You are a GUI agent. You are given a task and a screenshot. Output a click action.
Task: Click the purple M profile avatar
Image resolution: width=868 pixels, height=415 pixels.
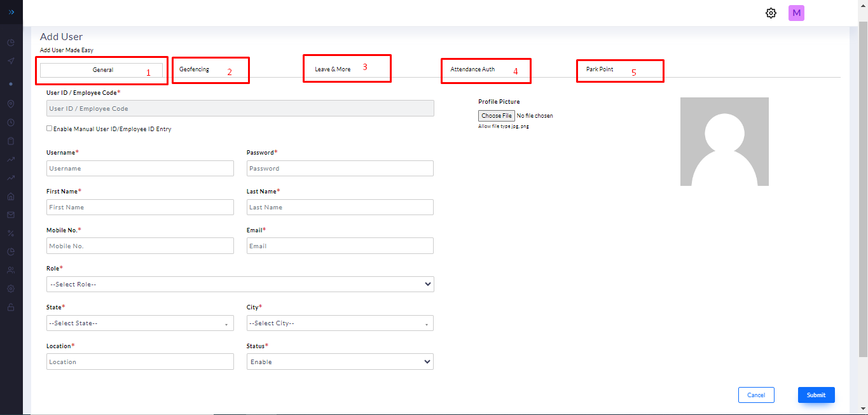(x=796, y=13)
